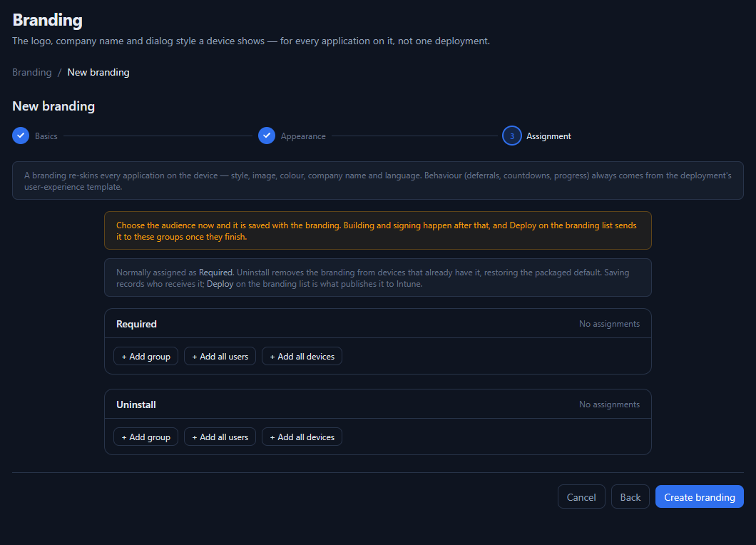This screenshot has width=756, height=545.
Task: Open the Branding breadcrumb link
Action: [32, 72]
